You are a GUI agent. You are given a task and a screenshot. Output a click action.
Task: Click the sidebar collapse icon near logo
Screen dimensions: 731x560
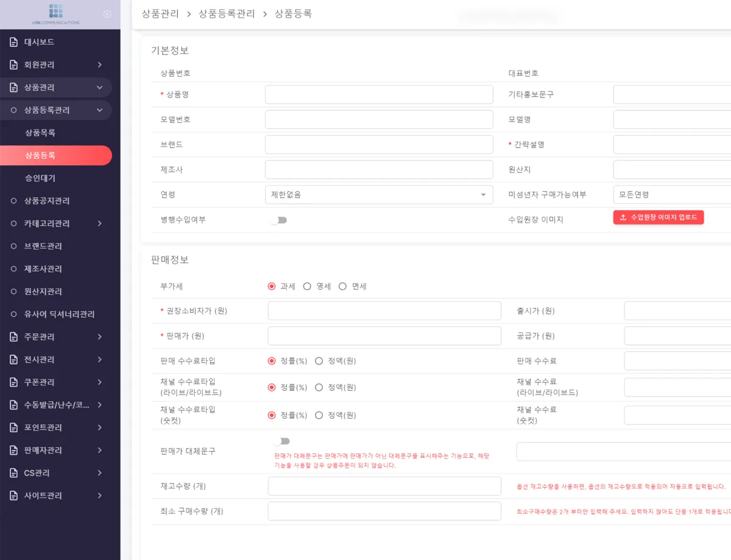pos(107,14)
